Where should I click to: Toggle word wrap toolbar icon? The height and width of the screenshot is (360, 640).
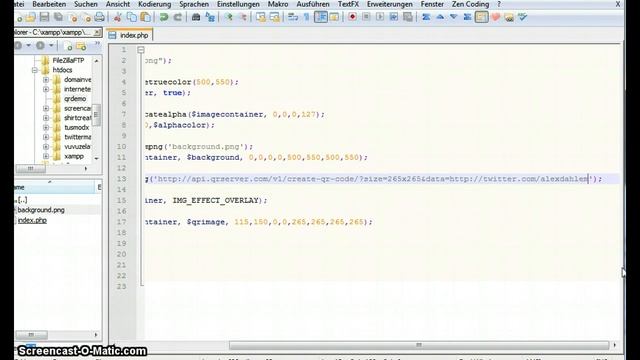[293, 17]
